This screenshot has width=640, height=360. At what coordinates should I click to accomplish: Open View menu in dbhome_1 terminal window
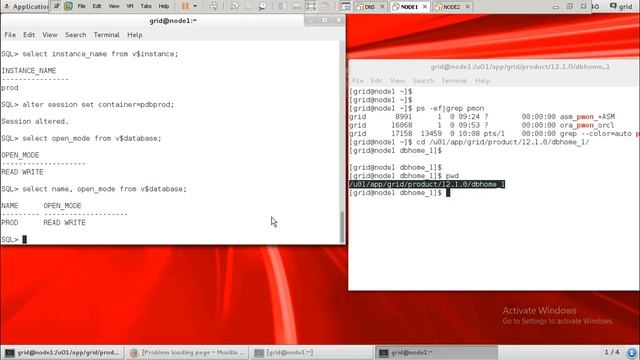tap(397, 81)
